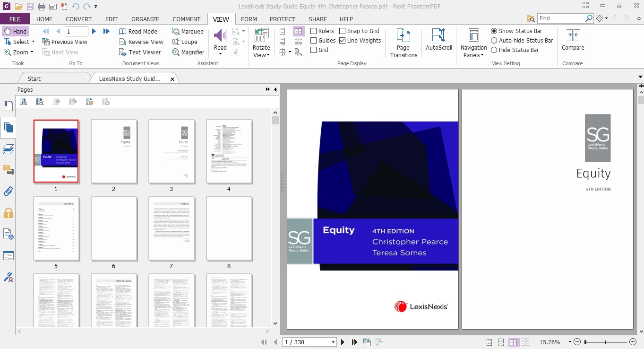Open Compare documents tool

[x=573, y=39]
